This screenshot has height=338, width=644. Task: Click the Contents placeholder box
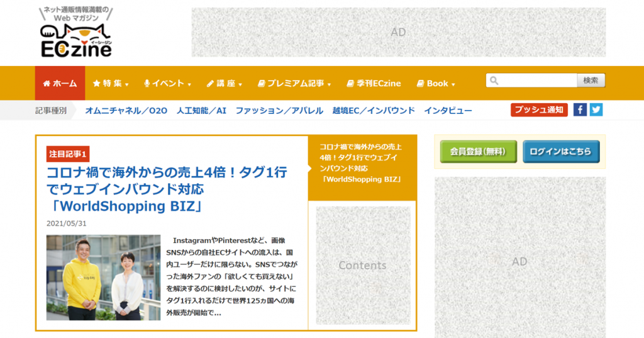[x=363, y=265]
